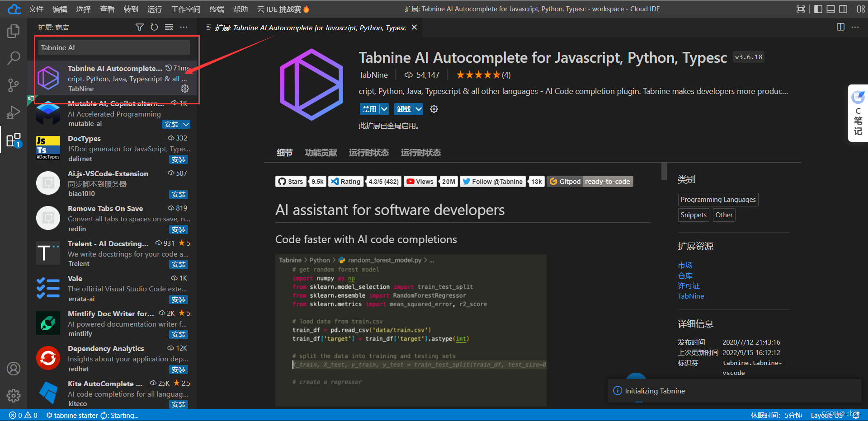868x421 pixels.
Task: Click the details pane vertical scrollbar
Action: point(664,171)
